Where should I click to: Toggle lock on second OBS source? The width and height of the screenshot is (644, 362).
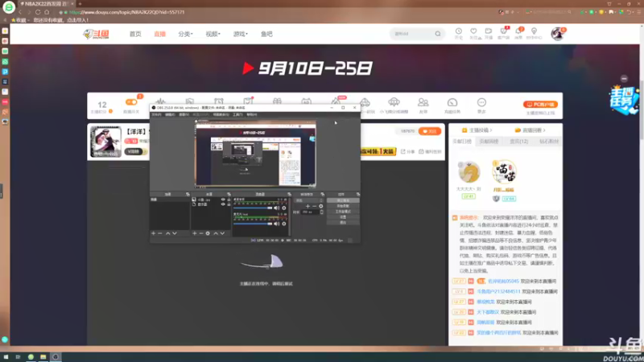point(229,204)
